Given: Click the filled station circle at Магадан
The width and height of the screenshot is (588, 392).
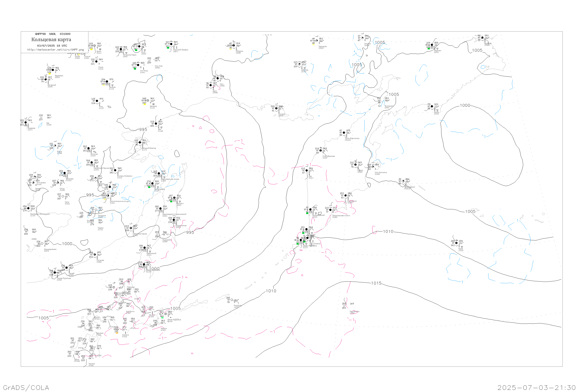Looking at the screenshot, I should (x=276, y=109).
